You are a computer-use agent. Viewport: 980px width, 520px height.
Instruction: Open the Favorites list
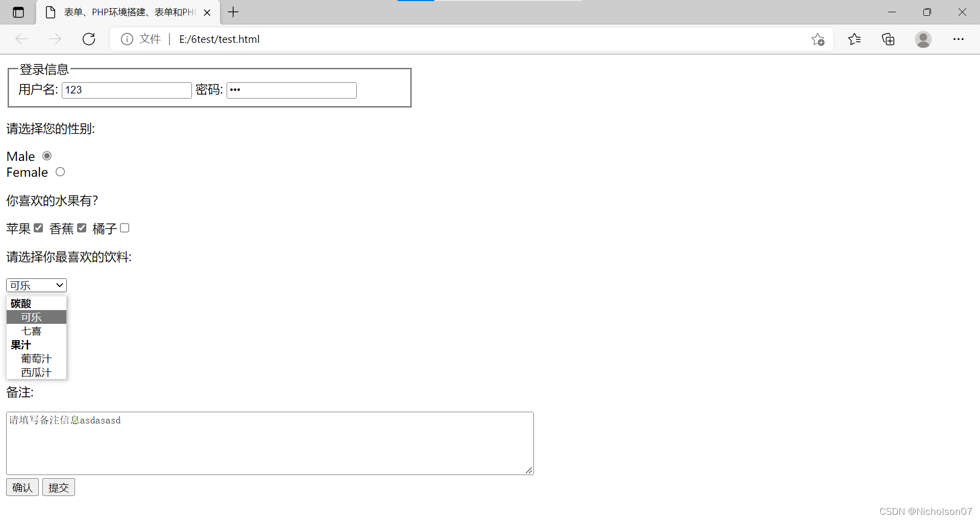pos(854,39)
